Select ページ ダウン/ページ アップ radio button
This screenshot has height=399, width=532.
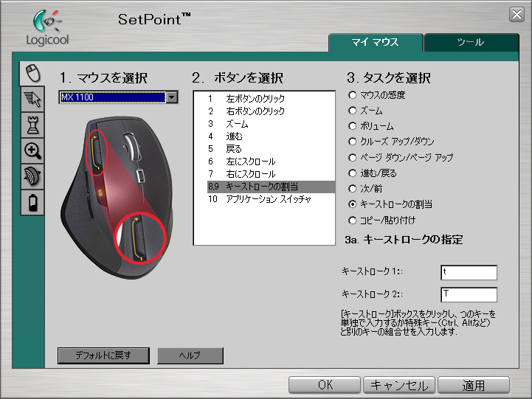tap(353, 157)
